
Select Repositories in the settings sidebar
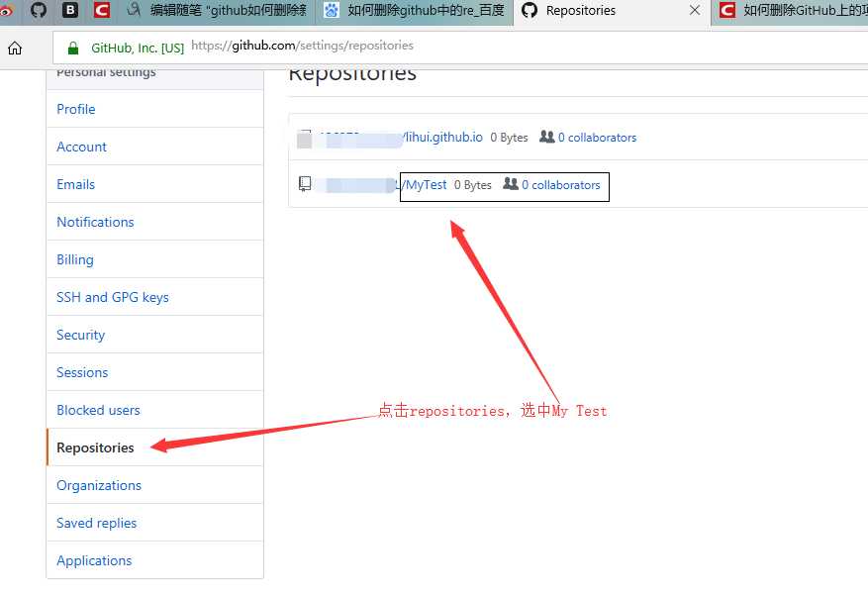tap(155, 447)
